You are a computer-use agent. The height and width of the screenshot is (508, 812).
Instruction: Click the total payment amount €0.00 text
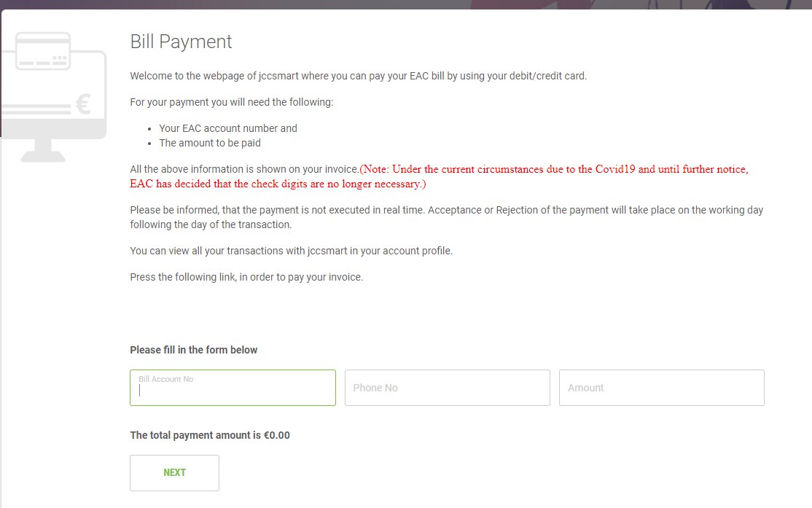210,435
